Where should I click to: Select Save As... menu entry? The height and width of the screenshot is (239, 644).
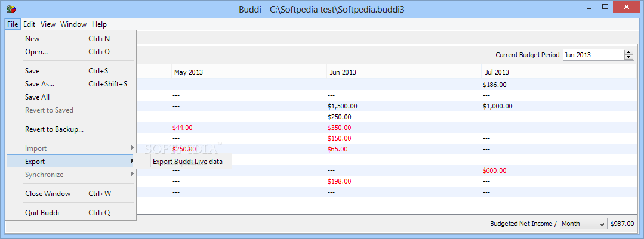[x=71, y=83]
